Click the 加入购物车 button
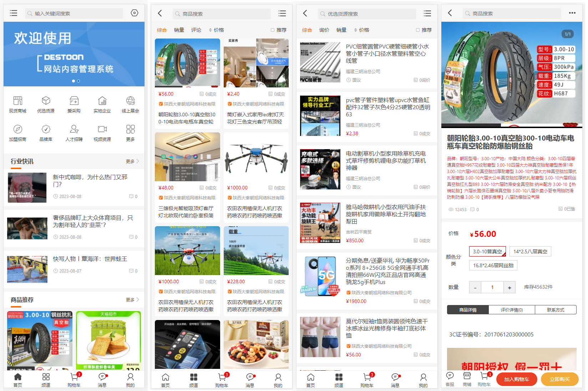The height and width of the screenshot is (391, 588). [516, 379]
